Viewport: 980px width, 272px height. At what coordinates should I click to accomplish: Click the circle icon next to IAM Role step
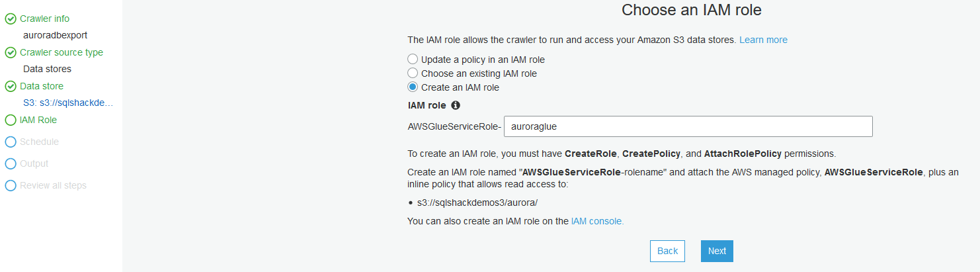click(x=11, y=120)
